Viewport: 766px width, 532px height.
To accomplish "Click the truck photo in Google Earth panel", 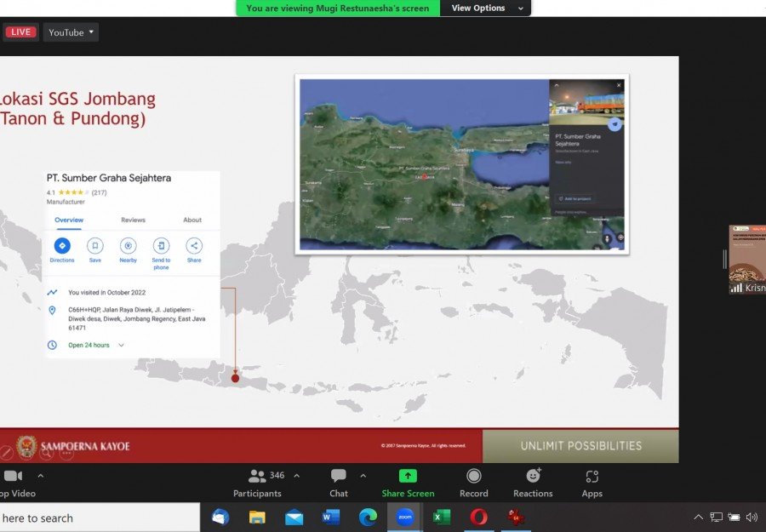I will (586, 101).
